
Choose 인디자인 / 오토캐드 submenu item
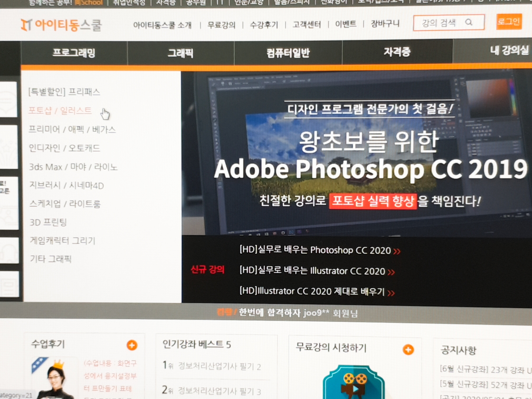point(65,148)
